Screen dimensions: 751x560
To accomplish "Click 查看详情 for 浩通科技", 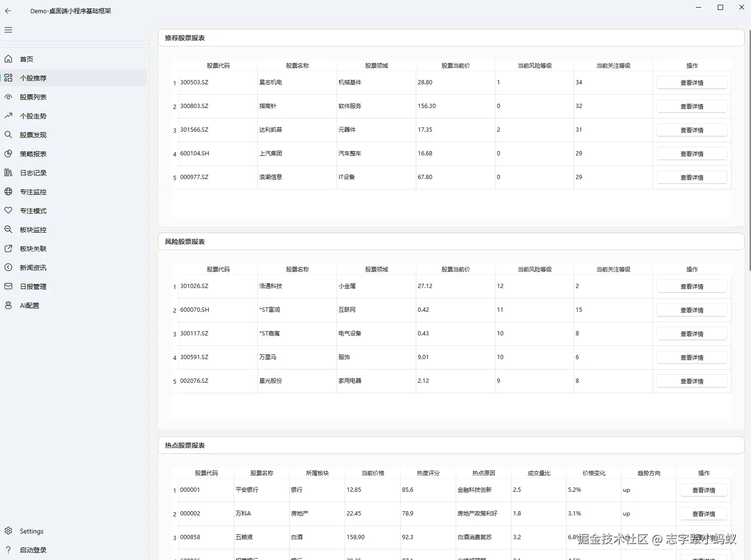I will pos(692,286).
